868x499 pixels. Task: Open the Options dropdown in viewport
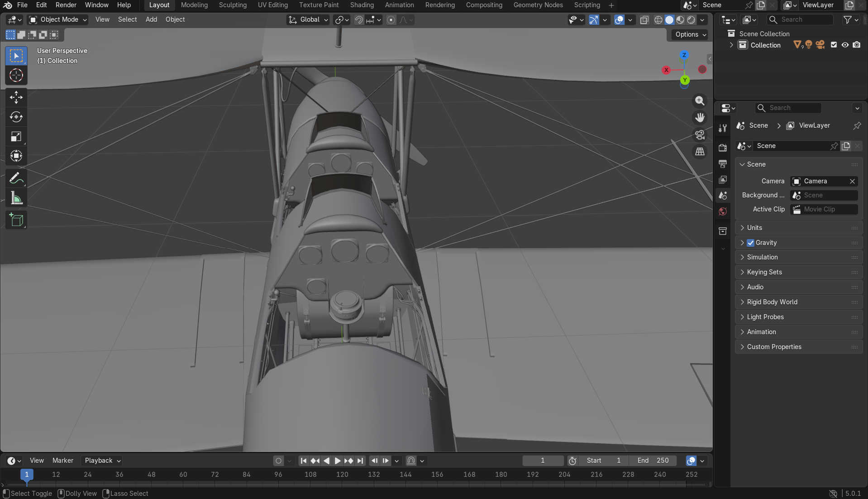(690, 34)
